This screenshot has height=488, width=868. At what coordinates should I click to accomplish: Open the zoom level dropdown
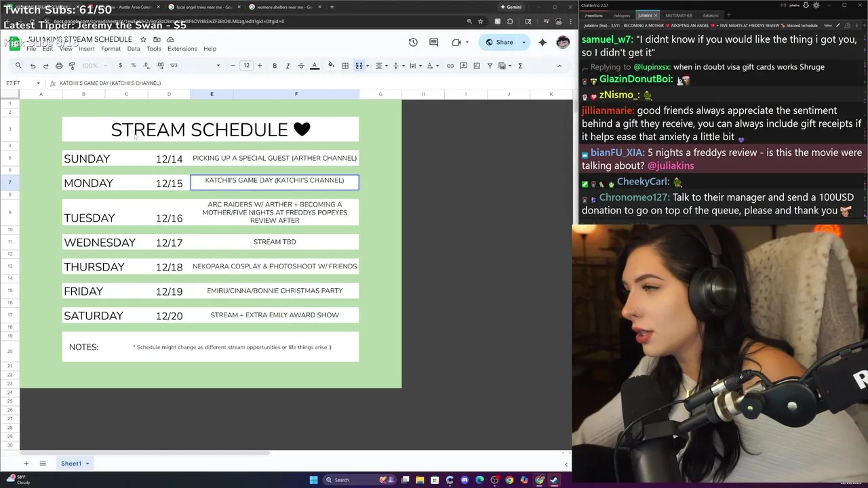point(94,66)
